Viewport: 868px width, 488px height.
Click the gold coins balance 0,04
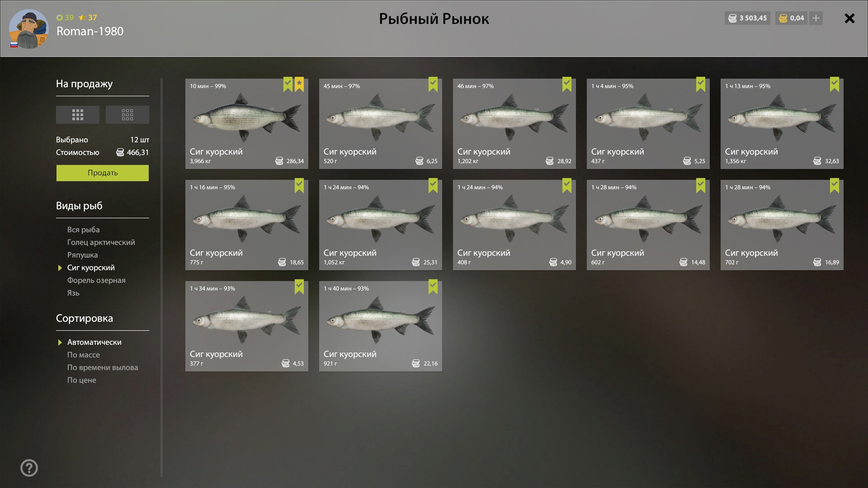click(792, 18)
